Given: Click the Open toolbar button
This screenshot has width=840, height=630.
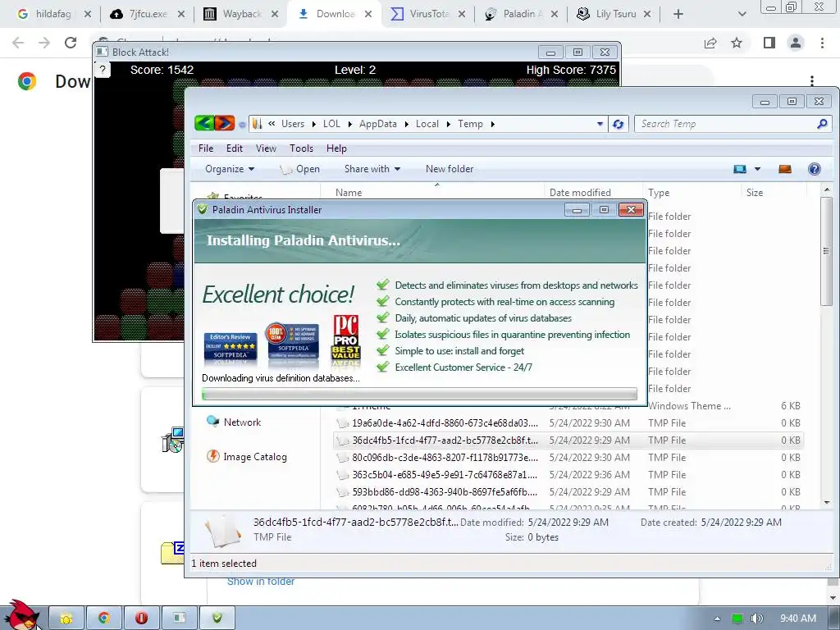Looking at the screenshot, I should click(x=300, y=169).
